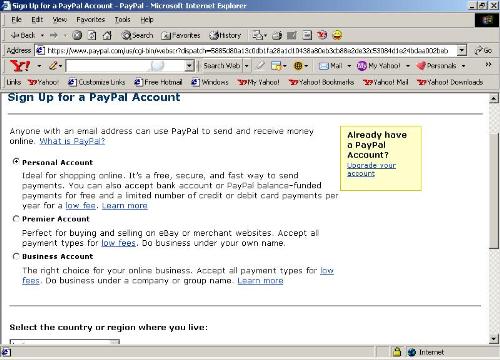The width and height of the screenshot is (500, 360).
Task: Open the Search Web dropdown arrow
Action: (x=246, y=66)
